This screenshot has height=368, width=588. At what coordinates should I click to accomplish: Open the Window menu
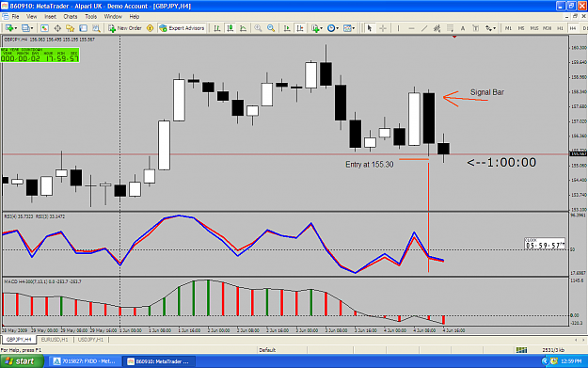pyautogui.click(x=113, y=17)
